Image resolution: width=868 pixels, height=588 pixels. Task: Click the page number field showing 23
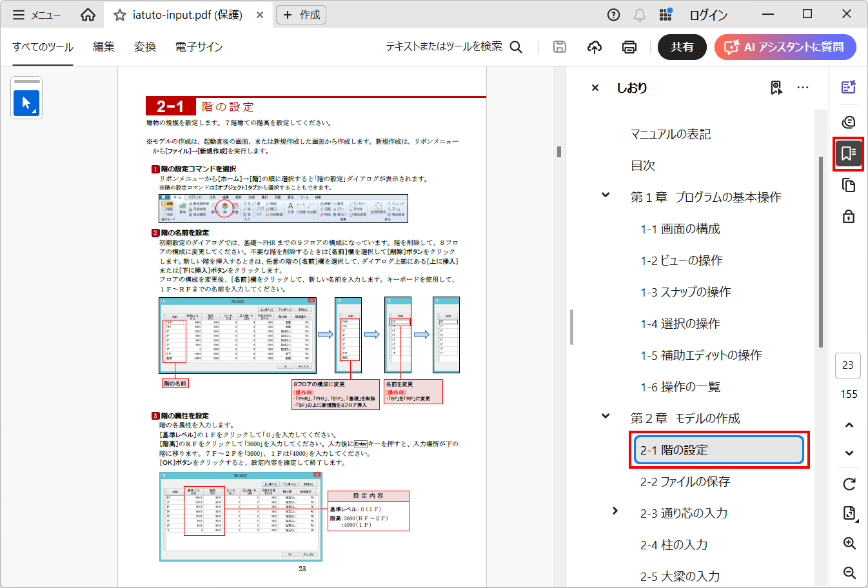[848, 365]
